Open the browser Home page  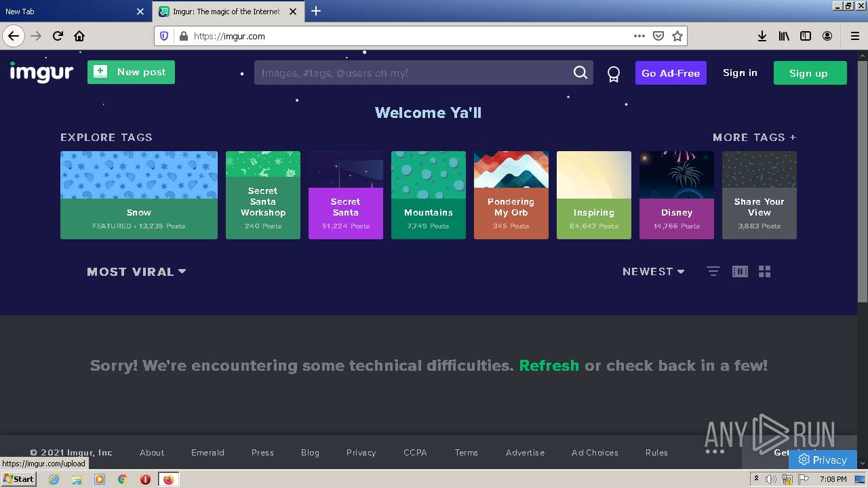pyautogui.click(x=79, y=36)
